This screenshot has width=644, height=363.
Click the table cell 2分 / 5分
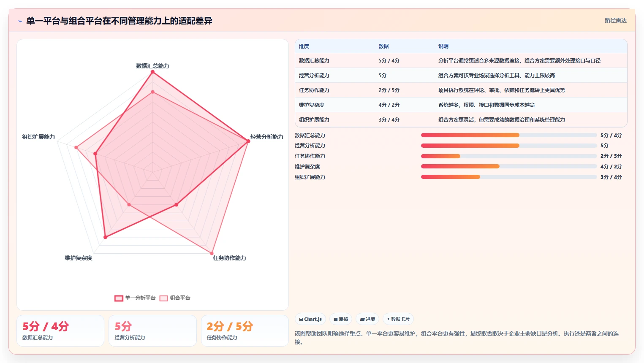tap(389, 90)
